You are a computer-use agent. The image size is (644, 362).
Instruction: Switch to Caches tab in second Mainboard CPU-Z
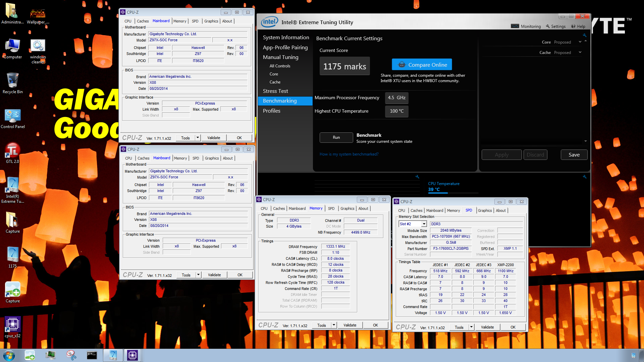coord(143,158)
